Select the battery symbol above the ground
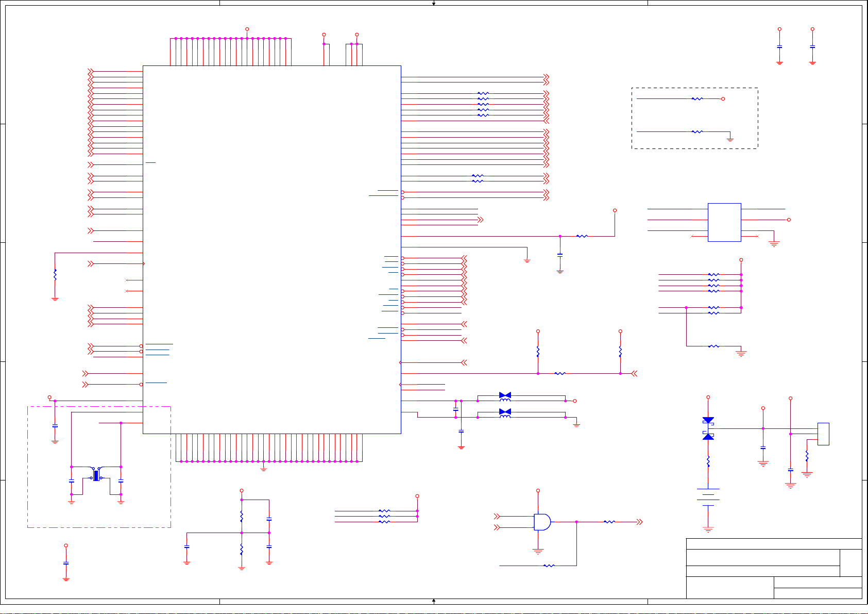The height and width of the screenshot is (614, 868). click(x=708, y=497)
